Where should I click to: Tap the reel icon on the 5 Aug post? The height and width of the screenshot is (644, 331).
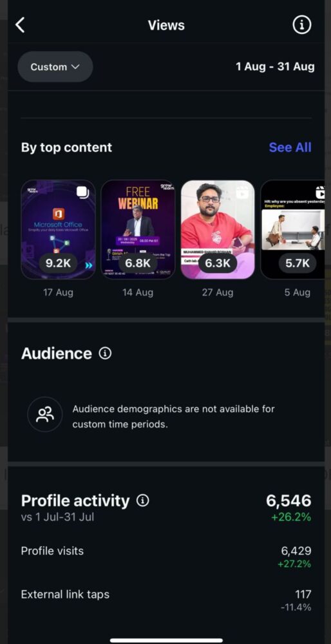pos(320,192)
